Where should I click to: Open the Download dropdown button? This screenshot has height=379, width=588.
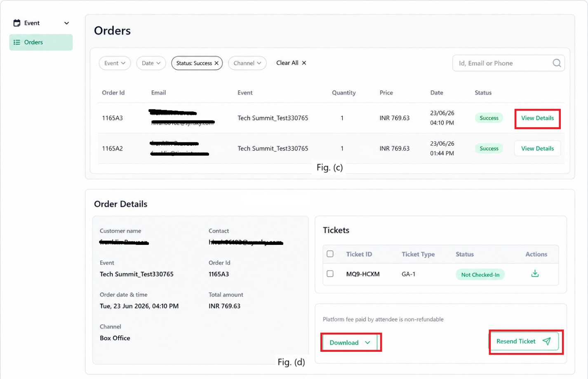tap(350, 343)
